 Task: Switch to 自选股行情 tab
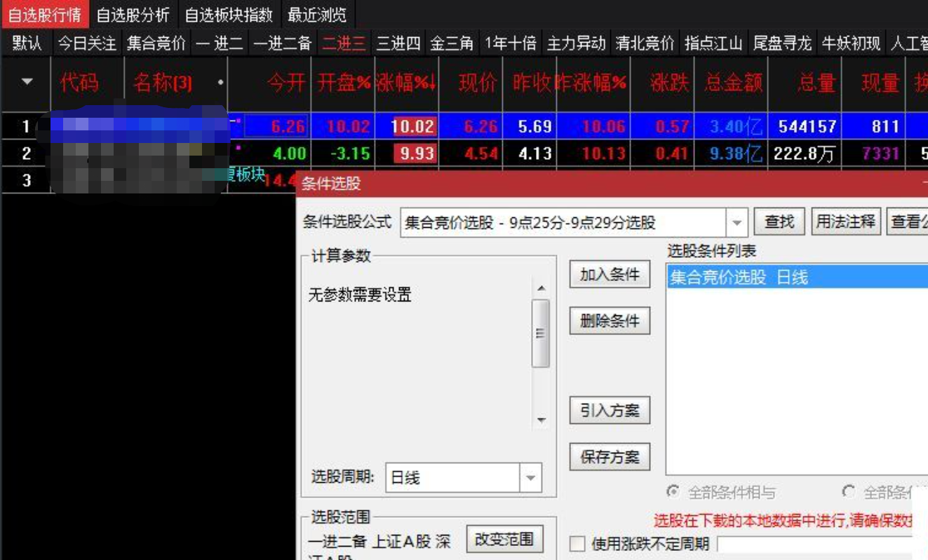(x=45, y=14)
